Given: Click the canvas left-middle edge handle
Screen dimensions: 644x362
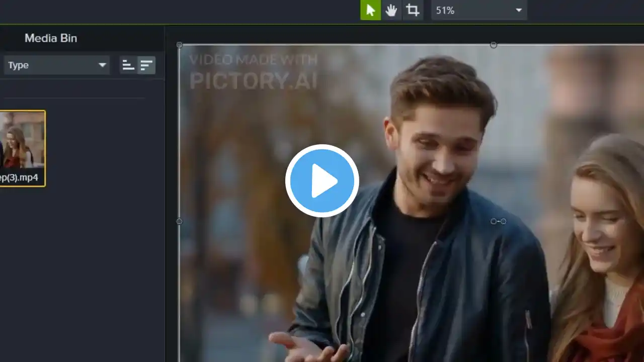Looking at the screenshot, I should 180,221.
